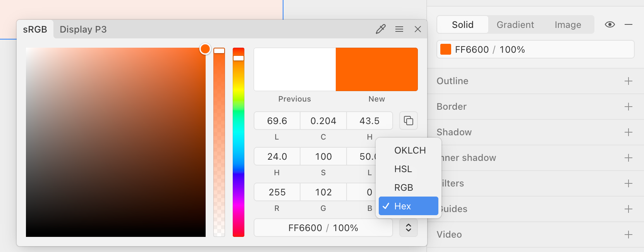Switch fill type to Gradient

coord(515,25)
